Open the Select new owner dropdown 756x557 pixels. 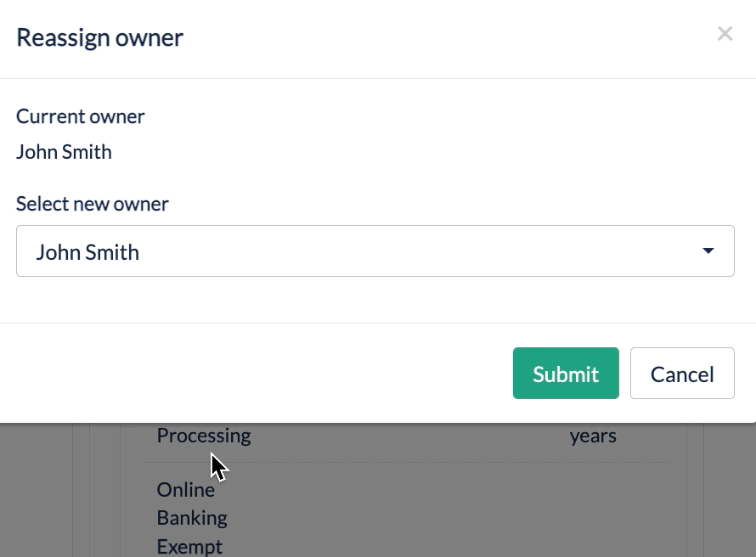click(374, 250)
